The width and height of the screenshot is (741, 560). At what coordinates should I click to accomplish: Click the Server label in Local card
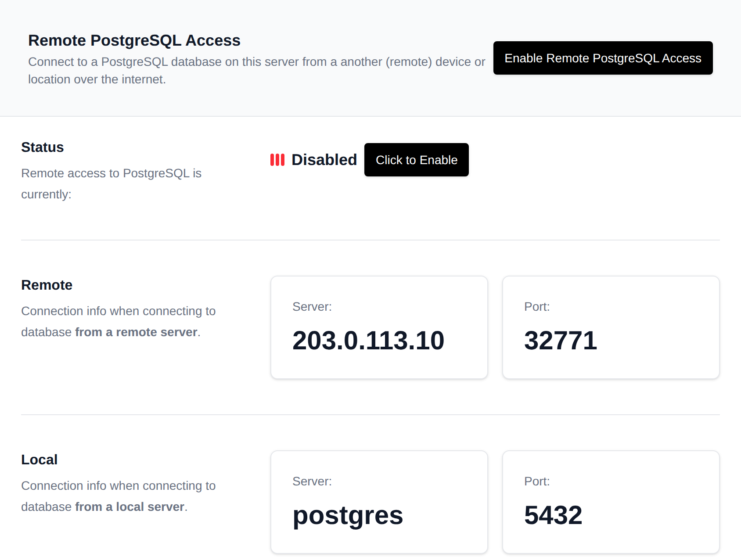click(x=312, y=481)
